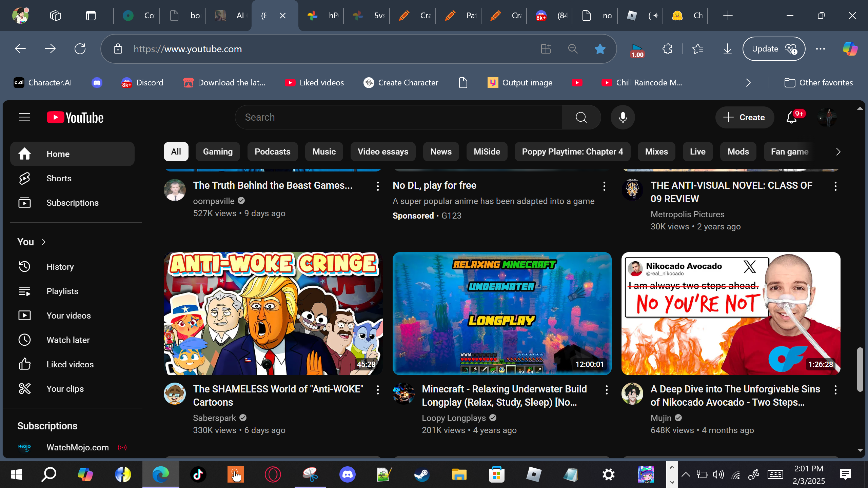Open the YouTube account avatar menu

coord(827,117)
